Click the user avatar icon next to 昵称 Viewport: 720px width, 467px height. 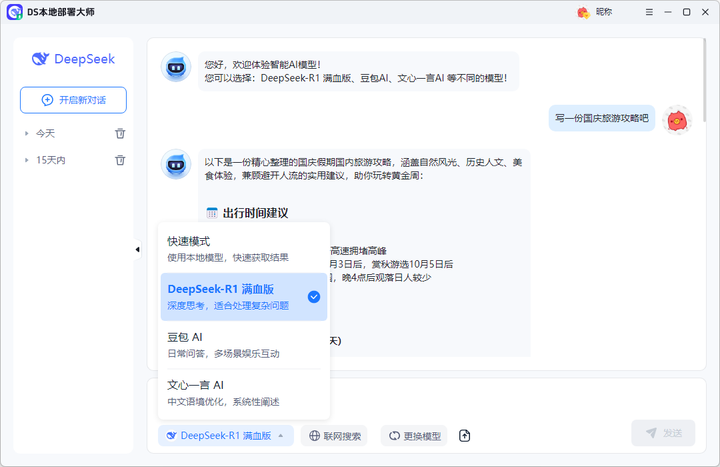click(583, 12)
